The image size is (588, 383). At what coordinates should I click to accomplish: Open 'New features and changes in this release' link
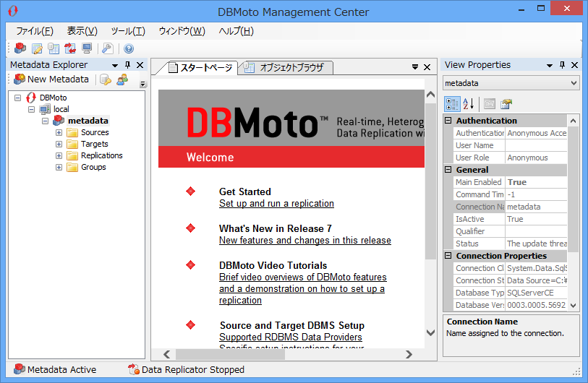coord(305,240)
